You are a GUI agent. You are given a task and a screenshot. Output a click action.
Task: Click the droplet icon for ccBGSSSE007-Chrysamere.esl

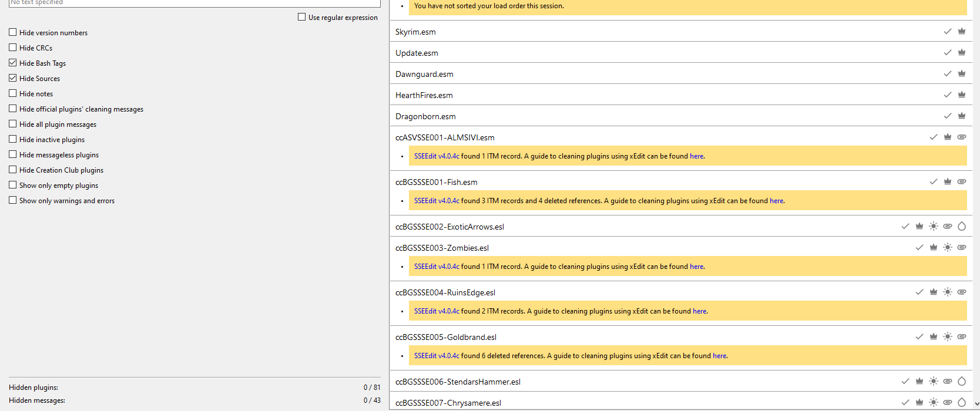pos(962,403)
